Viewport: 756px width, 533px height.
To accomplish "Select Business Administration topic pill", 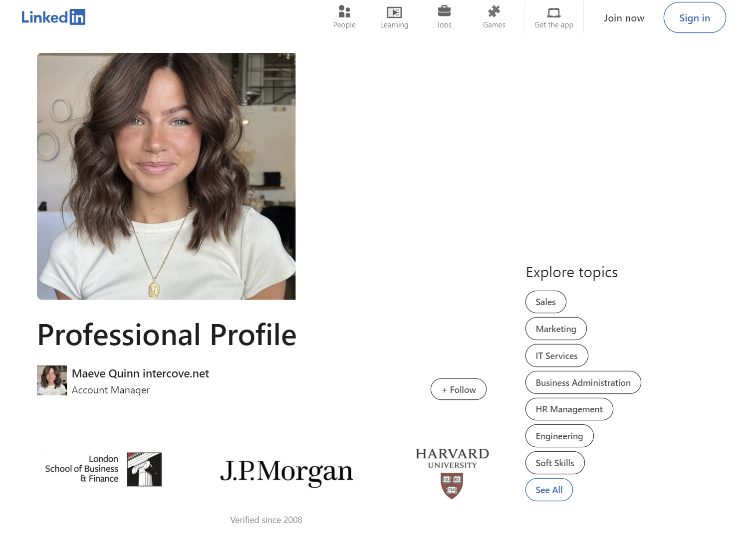I will [x=583, y=383].
